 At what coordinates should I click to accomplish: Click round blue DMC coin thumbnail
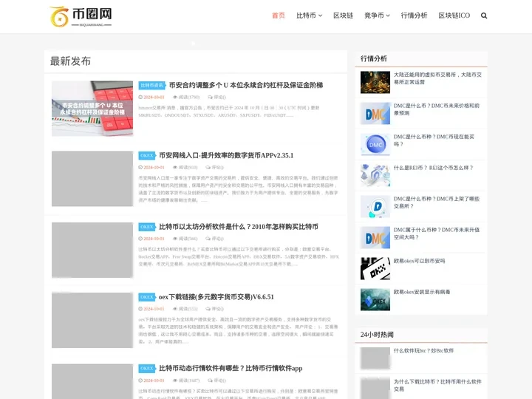point(375,144)
